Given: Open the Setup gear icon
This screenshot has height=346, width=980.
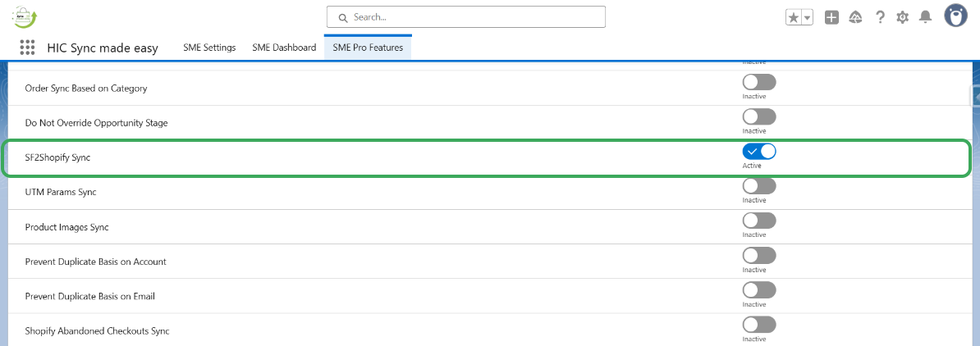Looking at the screenshot, I should point(902,17).
